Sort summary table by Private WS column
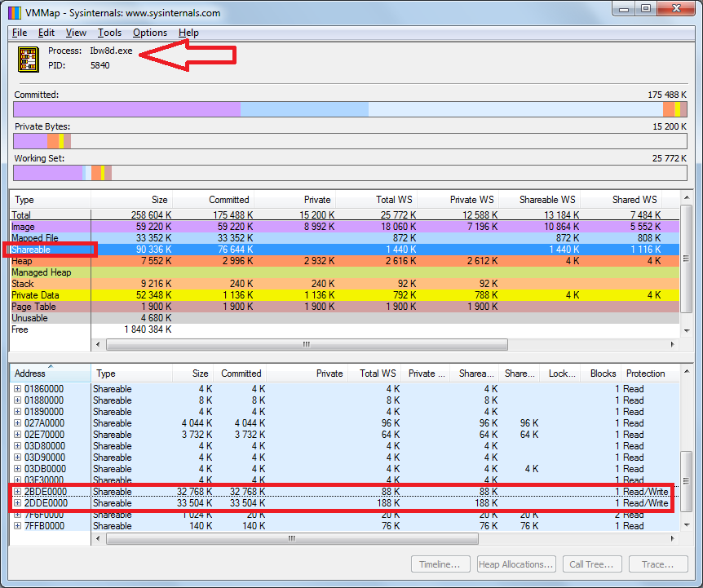Viewport: 703px width, 588px height. click(458, 200)
